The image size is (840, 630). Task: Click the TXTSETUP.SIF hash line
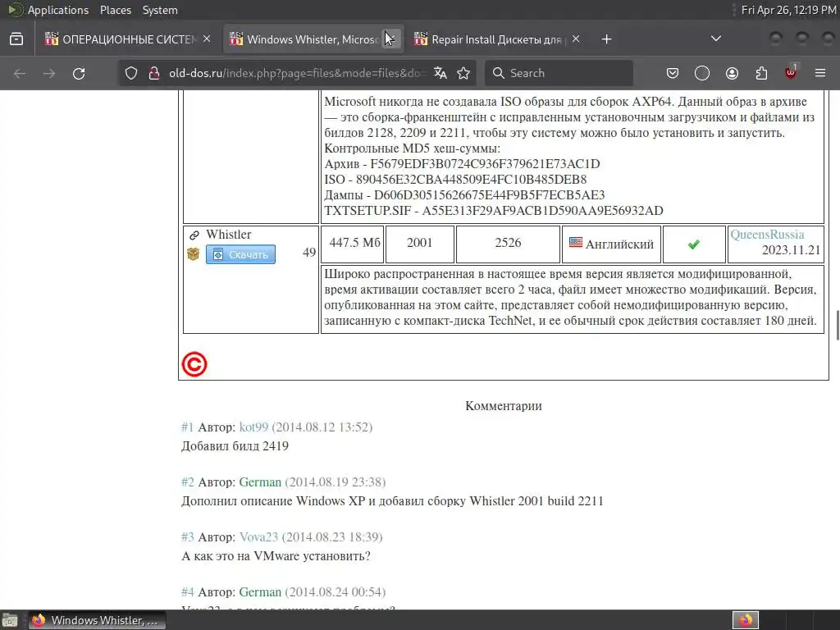coord(493,211)
